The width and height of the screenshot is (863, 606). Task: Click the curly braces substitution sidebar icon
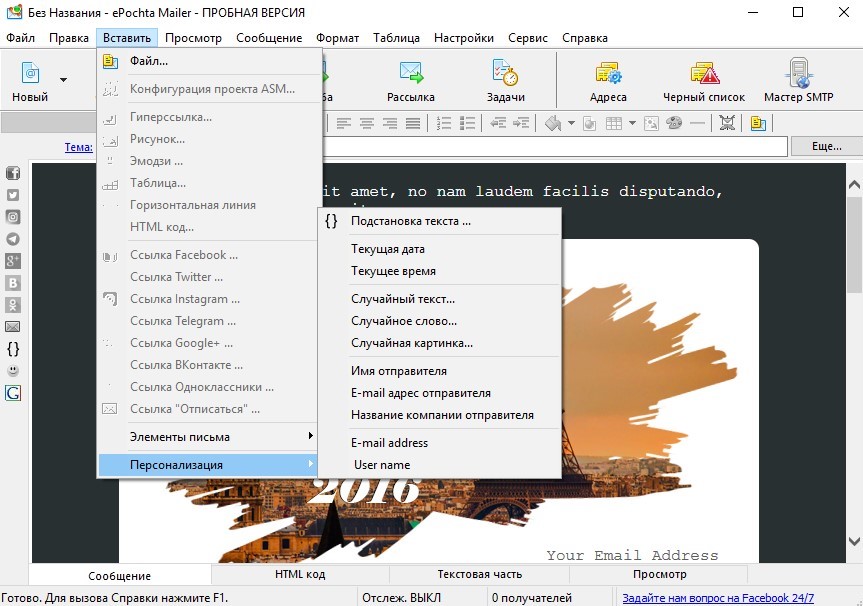13,349
